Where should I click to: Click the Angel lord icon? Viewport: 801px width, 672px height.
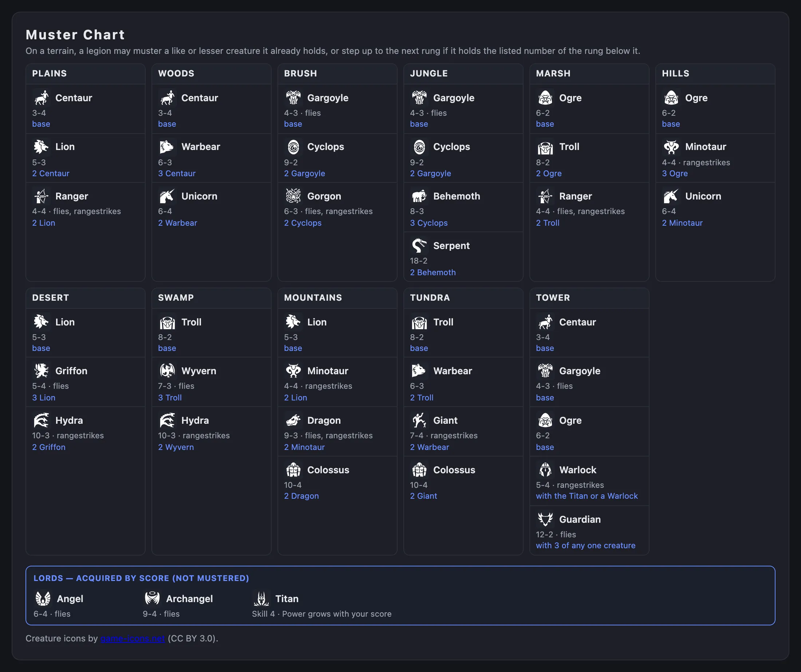tap(43, 598)
